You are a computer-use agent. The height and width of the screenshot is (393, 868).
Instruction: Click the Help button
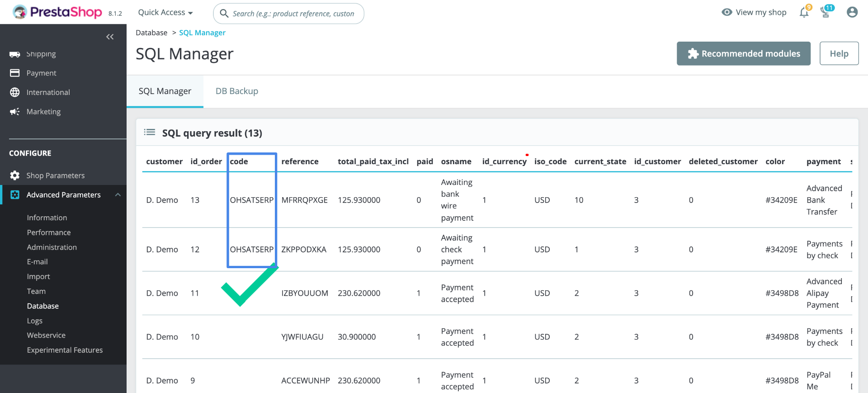(839, 53)
